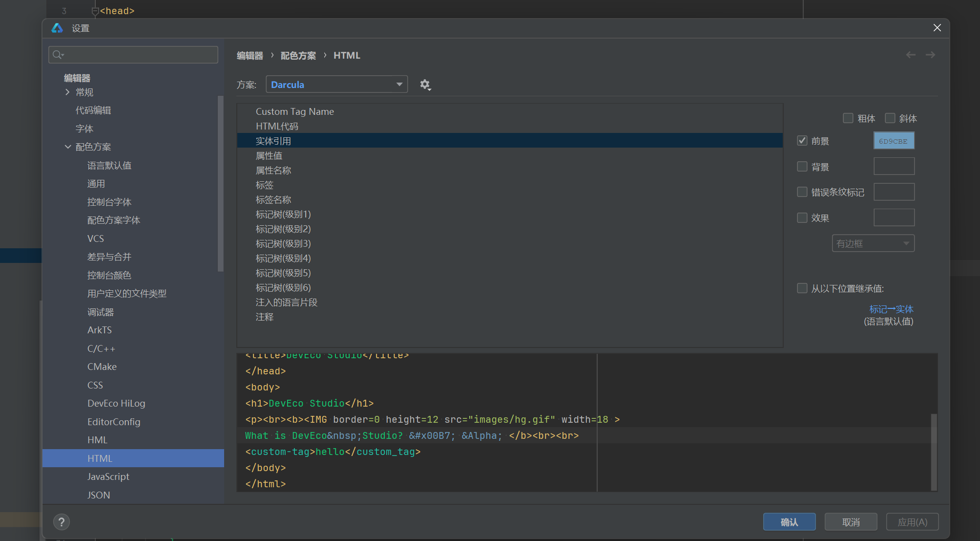Screen dimensions: 980x541
Task: Open the 标记→实体 inherited link
Action: 891,309
